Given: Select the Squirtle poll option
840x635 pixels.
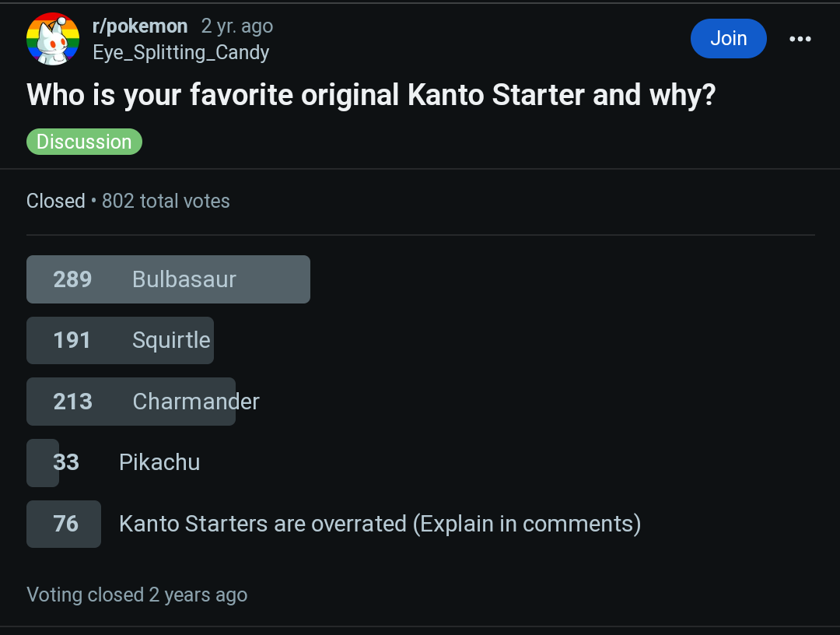Looking at the screenshot, I should [171, 340].
